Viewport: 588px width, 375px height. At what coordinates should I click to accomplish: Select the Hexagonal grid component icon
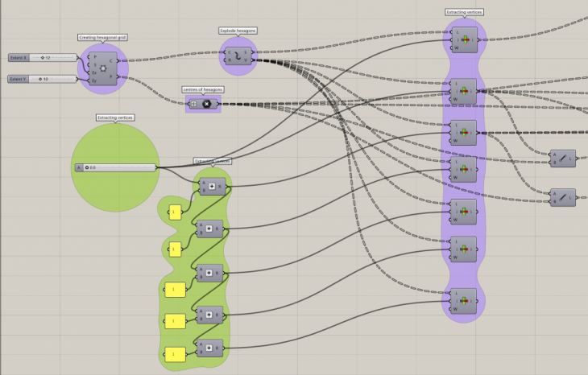click(x=103, y=68)
